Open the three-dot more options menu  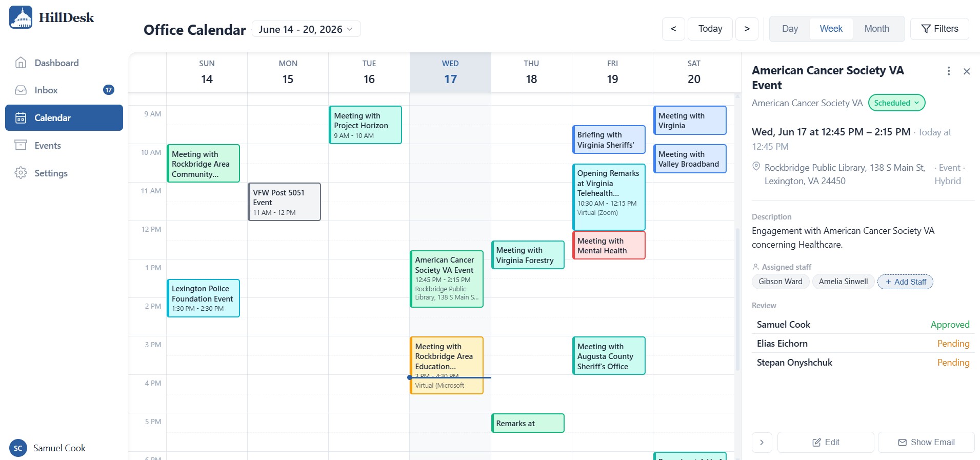point(949,71)
